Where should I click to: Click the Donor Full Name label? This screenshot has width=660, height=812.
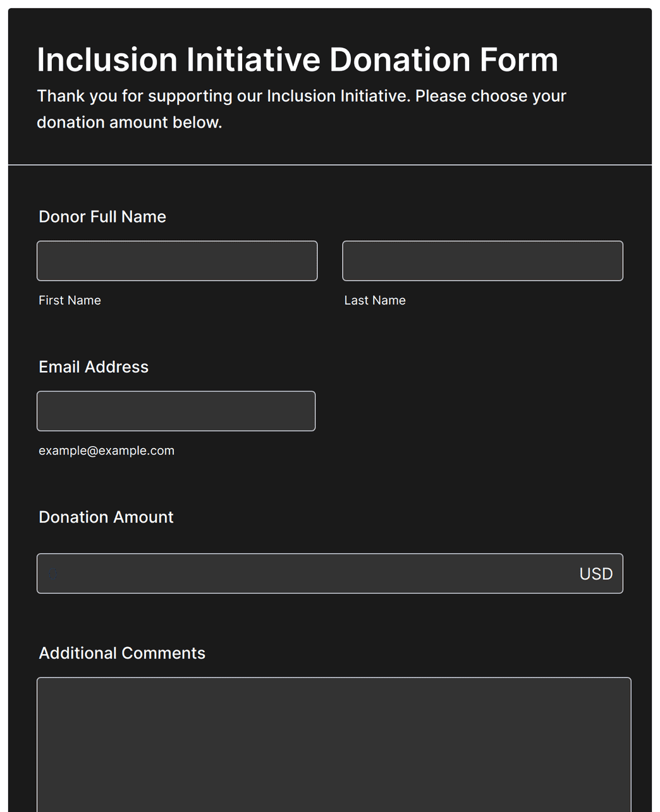click(x=102, y=217)
